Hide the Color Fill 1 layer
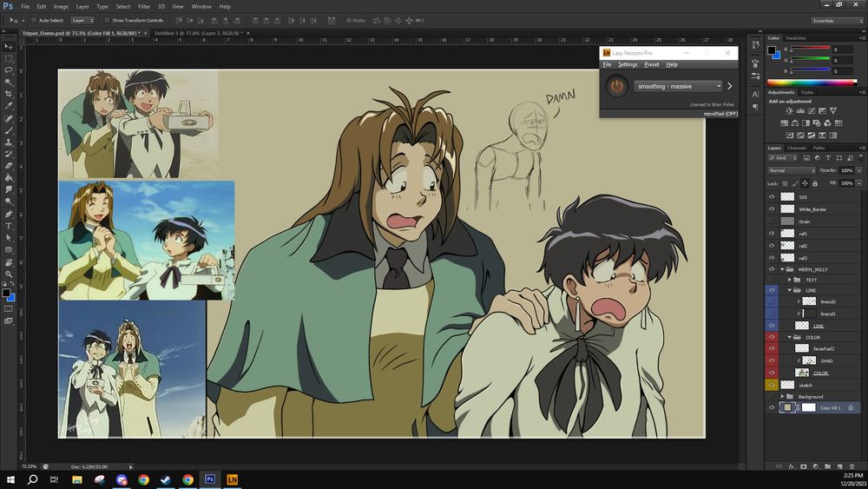The image size is (868, 489). (x=771, y=407)
